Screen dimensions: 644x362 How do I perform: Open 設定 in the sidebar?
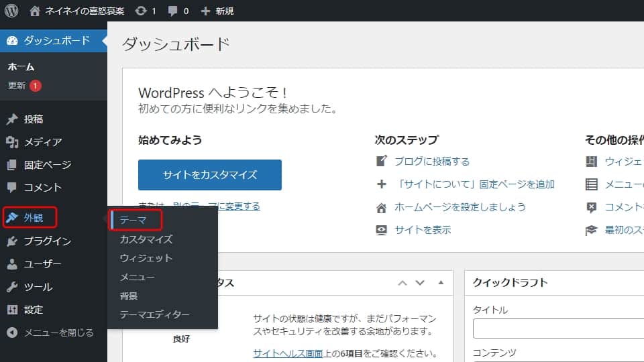(x=34, y=310)
